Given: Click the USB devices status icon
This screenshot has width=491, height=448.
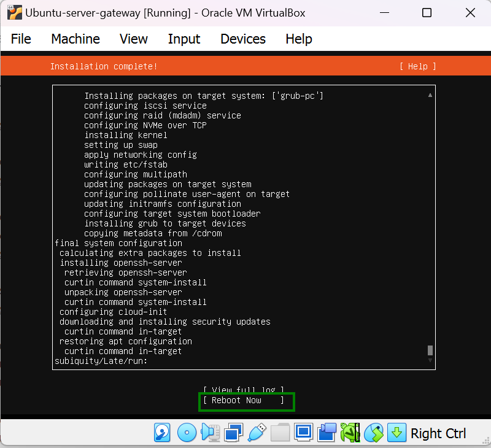Looking at the screenshot, I should (257, 433).
